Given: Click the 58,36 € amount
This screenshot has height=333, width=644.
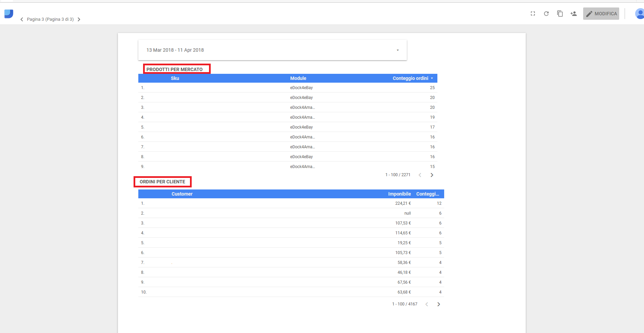Looking at the screenshot, I should point(404,263).
